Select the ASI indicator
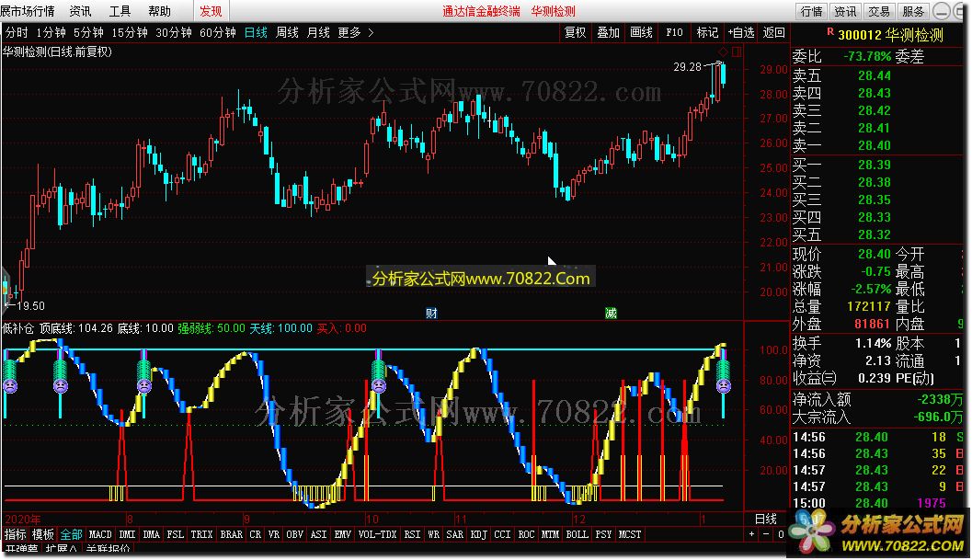Viewport: 972px width, 560px height. click(x=318, y=534)
